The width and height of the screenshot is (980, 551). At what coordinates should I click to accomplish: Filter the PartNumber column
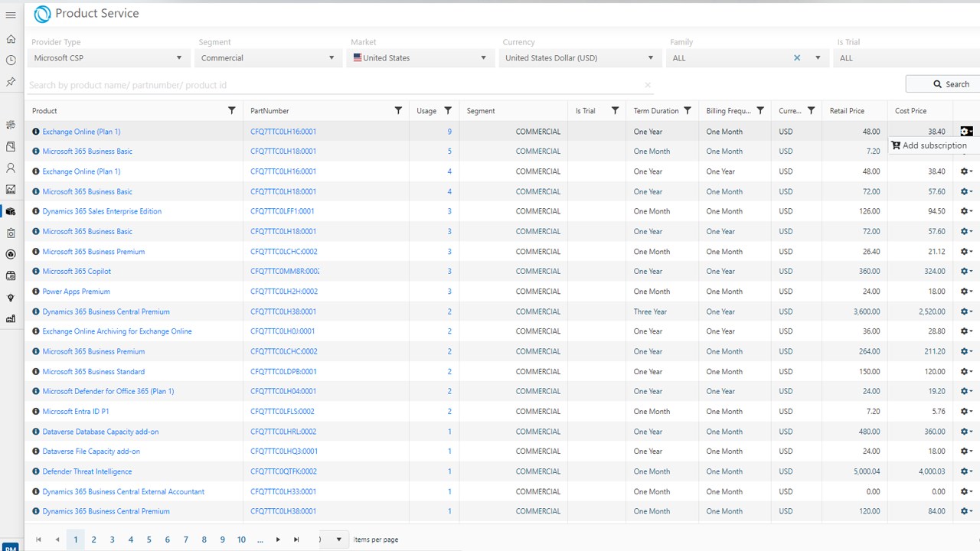pyautogui.click(x=398, y=111)
